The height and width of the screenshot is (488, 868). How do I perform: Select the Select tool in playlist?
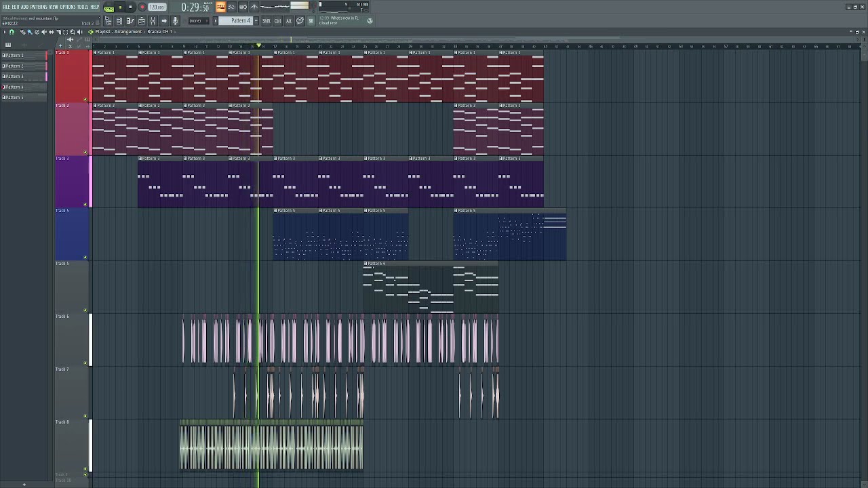(x=66, y=32)
